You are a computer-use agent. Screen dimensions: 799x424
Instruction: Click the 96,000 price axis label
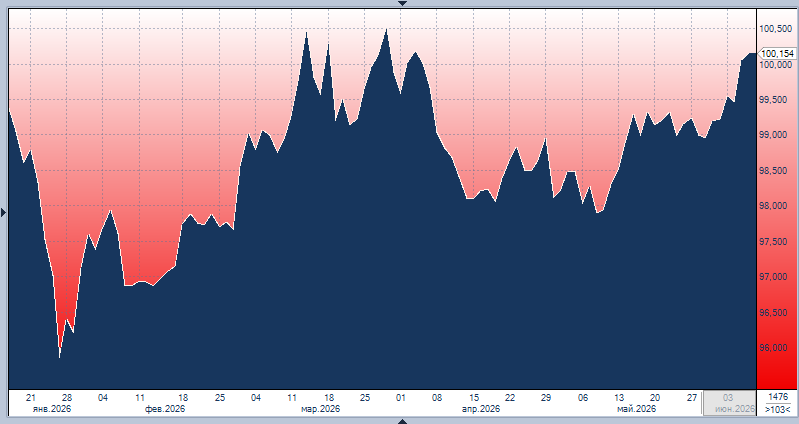click(x=774, y=348)
